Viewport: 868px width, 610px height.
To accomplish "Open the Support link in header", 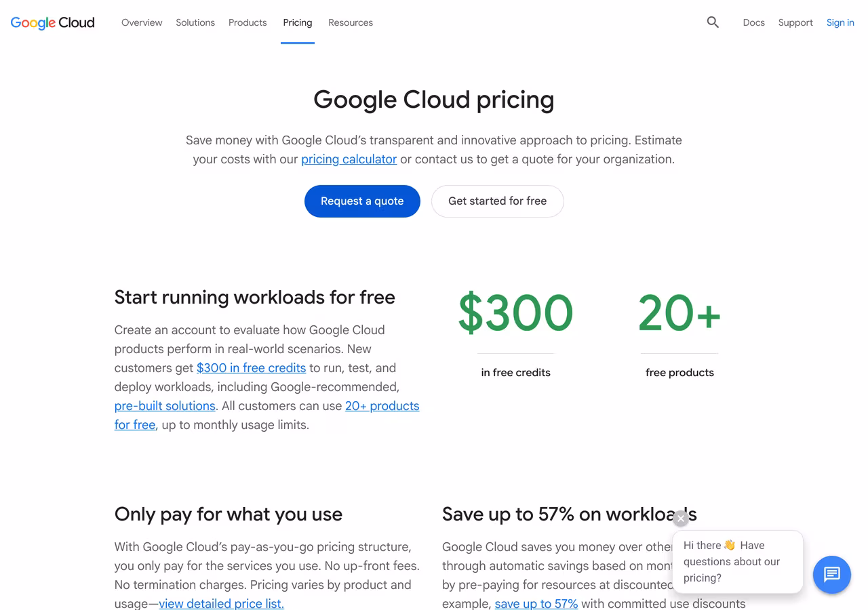I will click(x=795, y=22).
